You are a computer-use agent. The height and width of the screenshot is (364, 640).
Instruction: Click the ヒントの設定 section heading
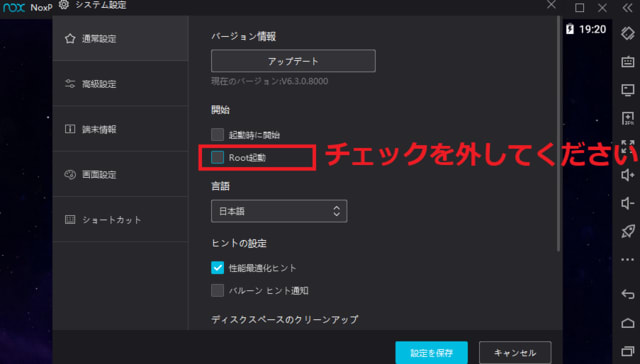pos(239,243)
